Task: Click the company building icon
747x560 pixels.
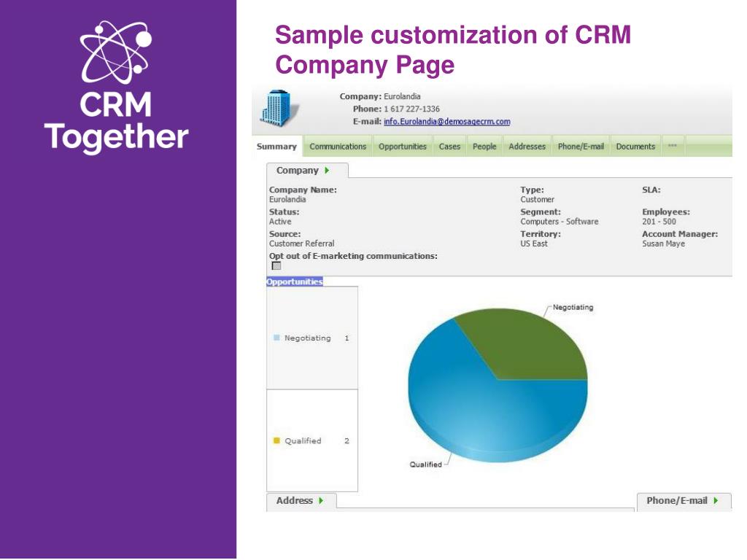Action: 279,108
